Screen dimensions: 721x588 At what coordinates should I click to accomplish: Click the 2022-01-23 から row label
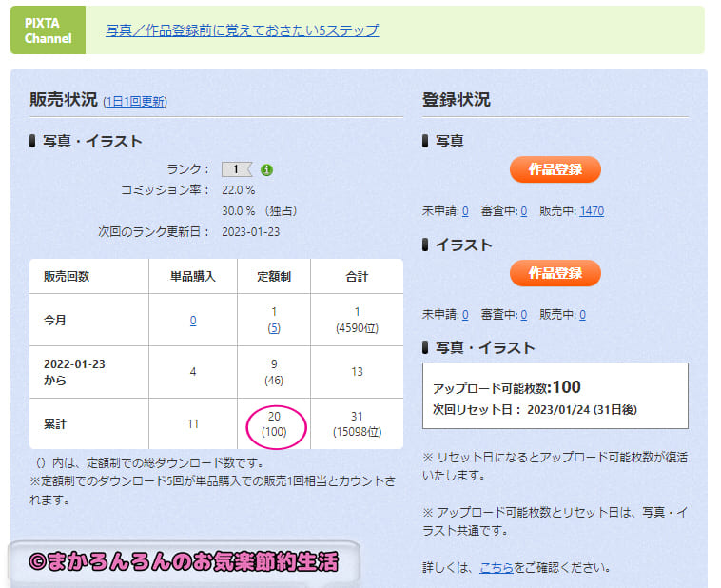74,372
